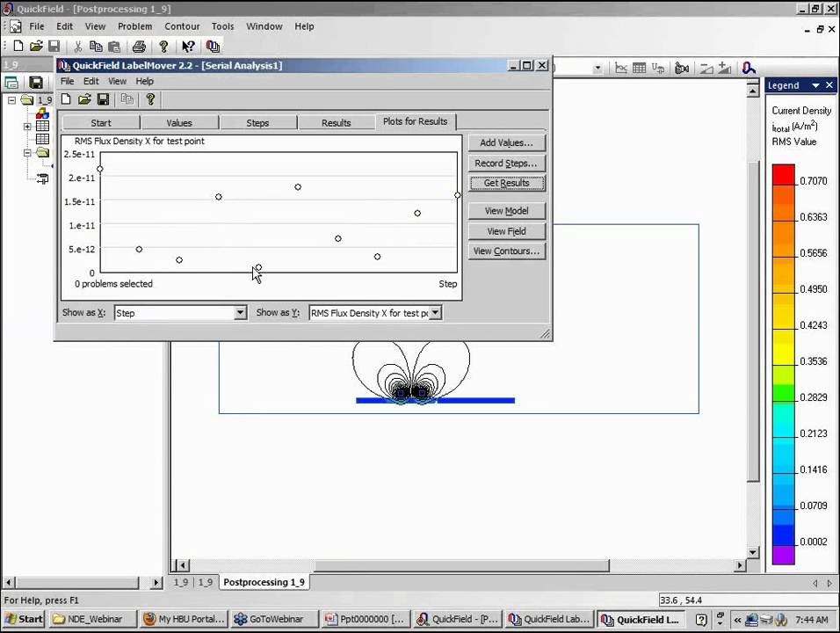Click the Get Results button

click(507, 183)
